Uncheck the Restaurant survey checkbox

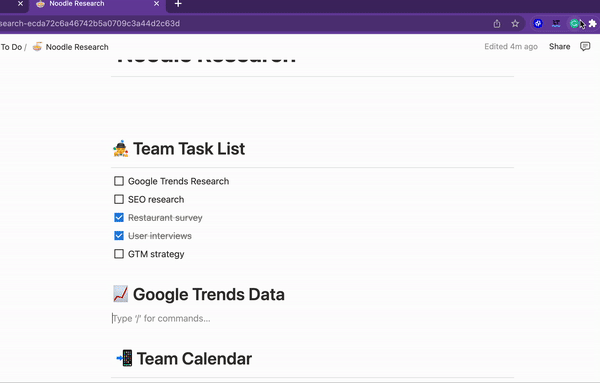coord(119,218)
